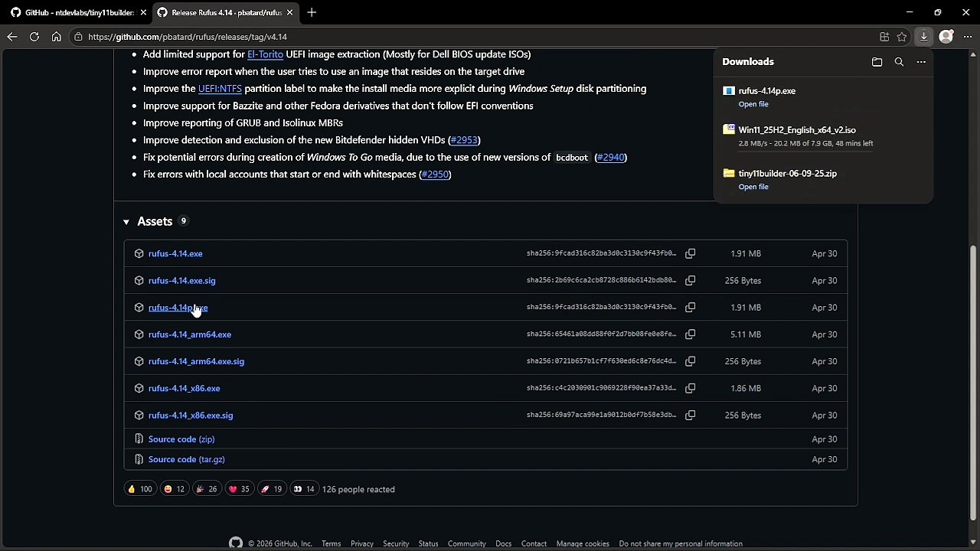The height and width of the screenshot is (551, 980).
Task: Select rufus-4.14p.exe entry in Downloads panel
Action: pyautogui.click(x=823, y=96)
